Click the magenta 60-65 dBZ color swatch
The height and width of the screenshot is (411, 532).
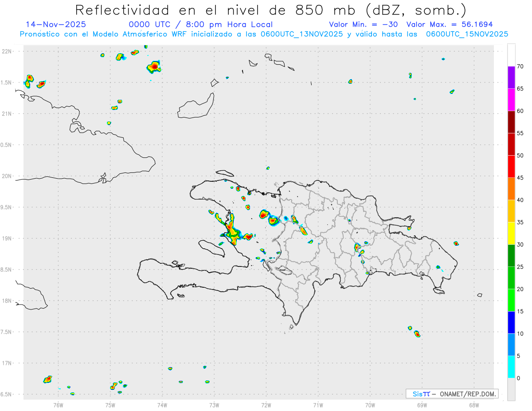click(x=511, y=100)
